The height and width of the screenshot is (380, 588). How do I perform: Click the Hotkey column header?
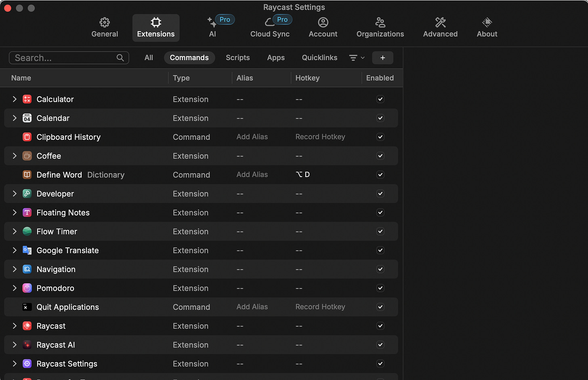(x=307, y=78)
